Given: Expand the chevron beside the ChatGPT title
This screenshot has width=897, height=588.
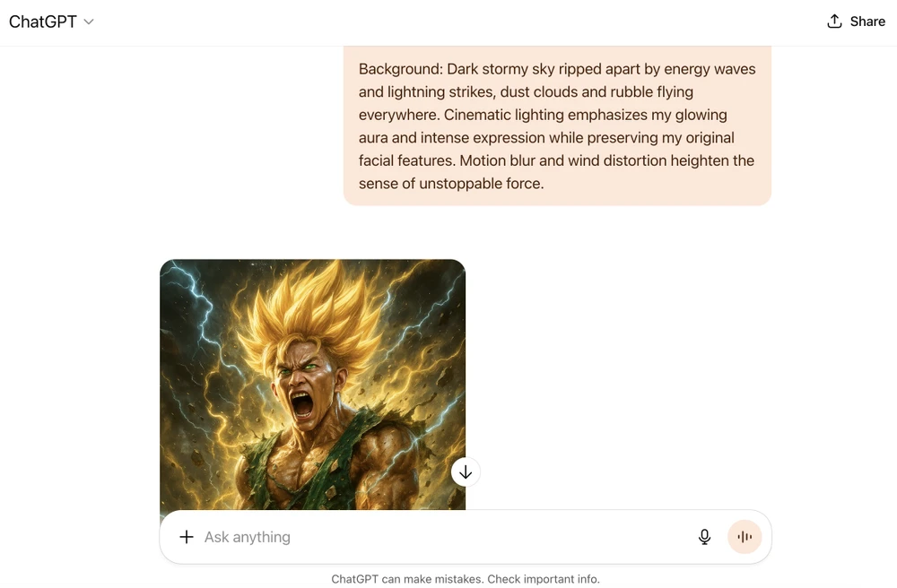Looking at the screenshot, I should (x=89, y=22).
